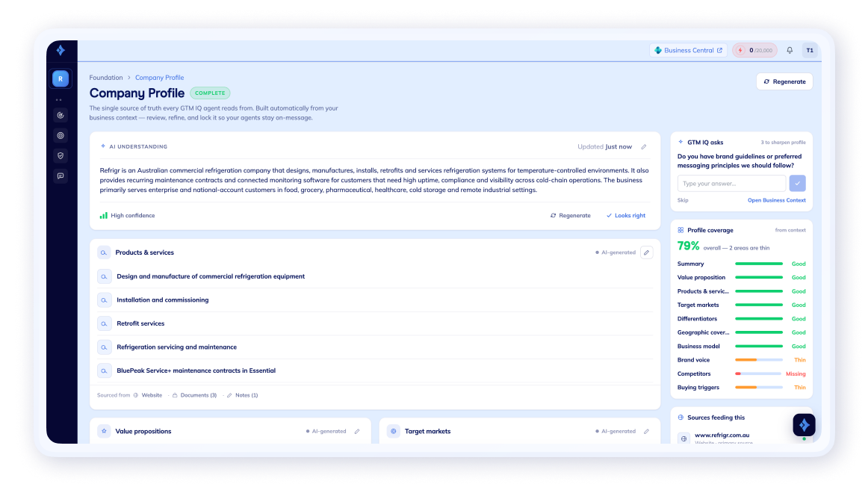Edit Target markets with pencil icon
The height and width of the screenshot is (487, 868).
tap(647, 431)
